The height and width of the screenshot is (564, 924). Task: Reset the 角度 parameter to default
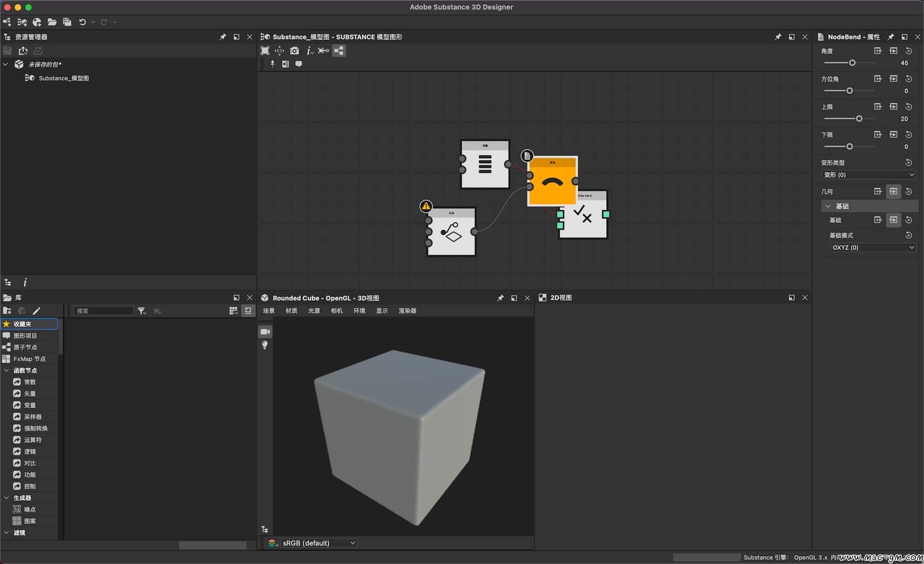(x=909, y=51)
